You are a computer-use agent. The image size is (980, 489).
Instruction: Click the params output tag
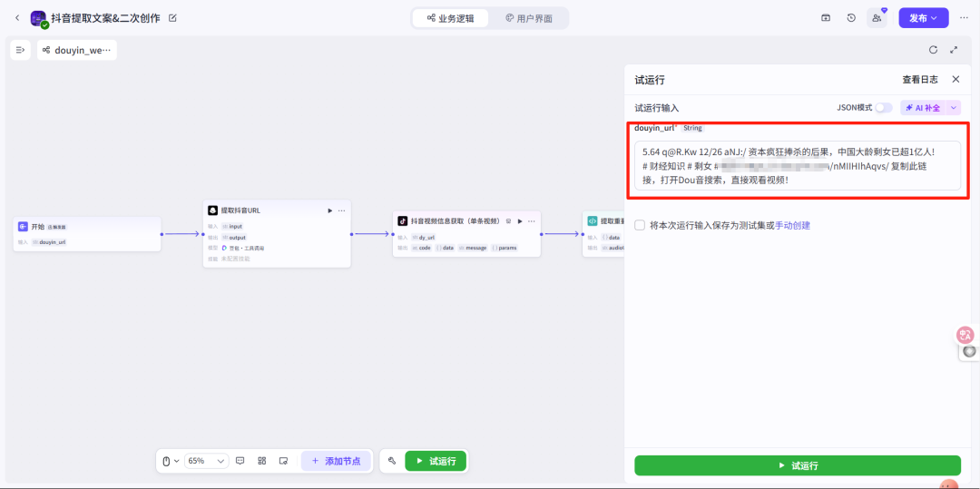[505, 248]
